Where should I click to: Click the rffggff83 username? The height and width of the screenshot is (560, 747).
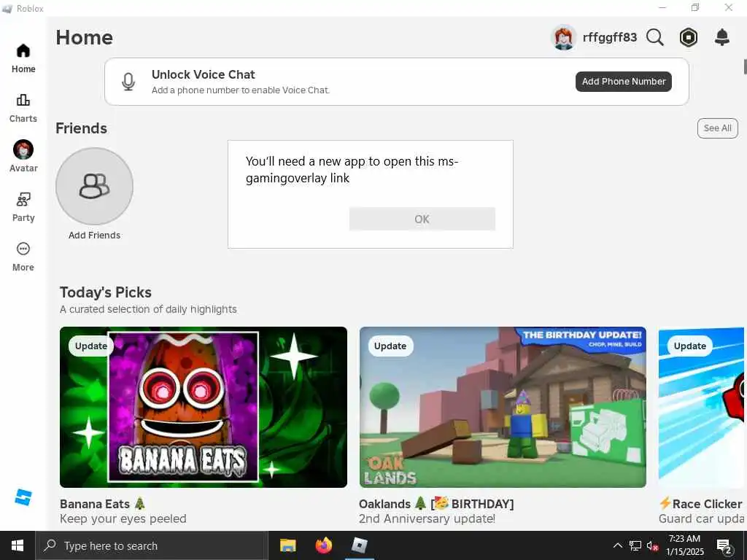click(610, 37)
